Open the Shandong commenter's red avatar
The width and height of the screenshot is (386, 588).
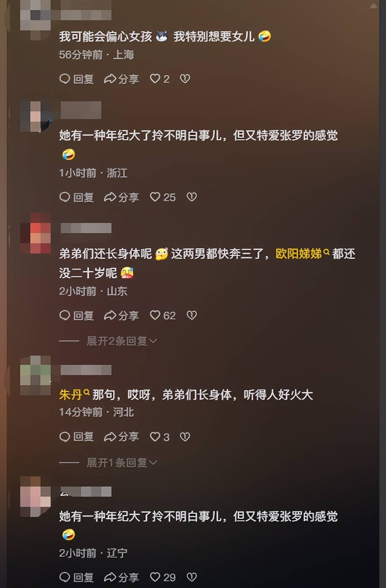35,233
